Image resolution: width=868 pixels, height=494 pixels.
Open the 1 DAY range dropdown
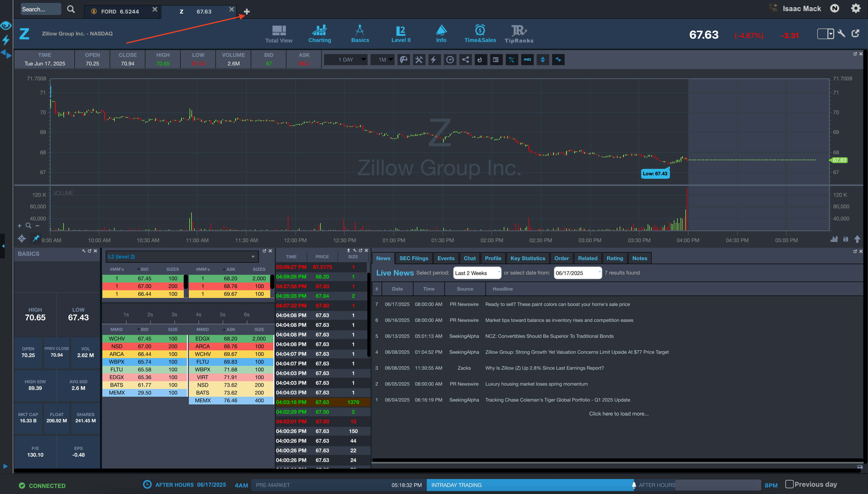(346, 60)
